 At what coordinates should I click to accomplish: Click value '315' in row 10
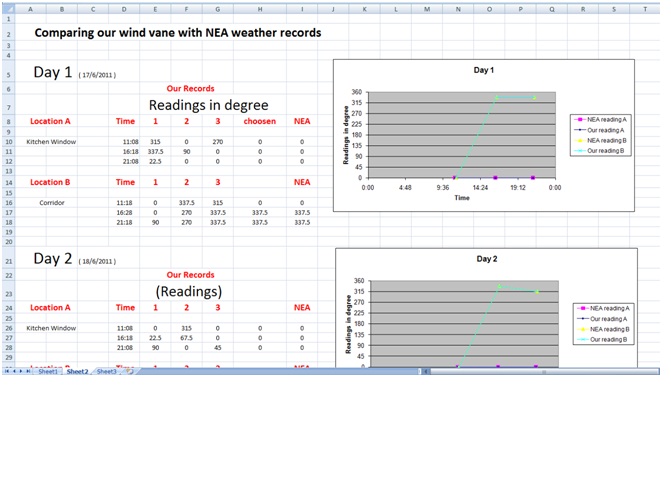point(155,142)
